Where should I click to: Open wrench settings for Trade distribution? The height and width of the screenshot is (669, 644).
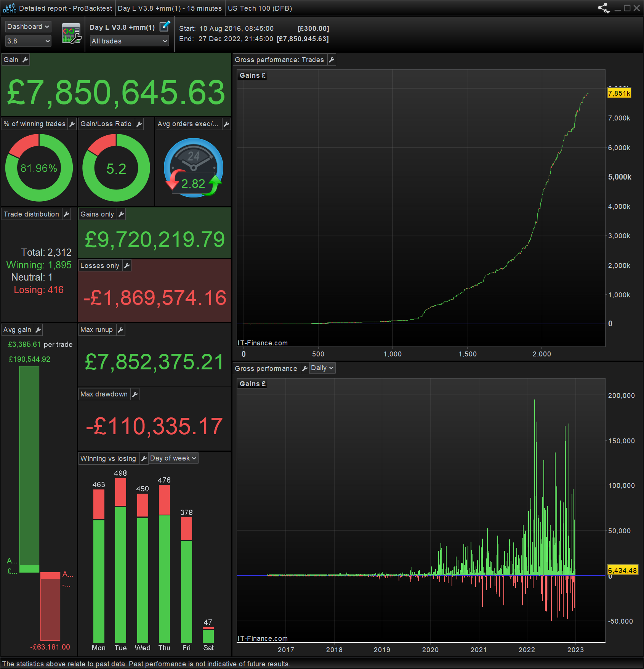pos(66,214)
